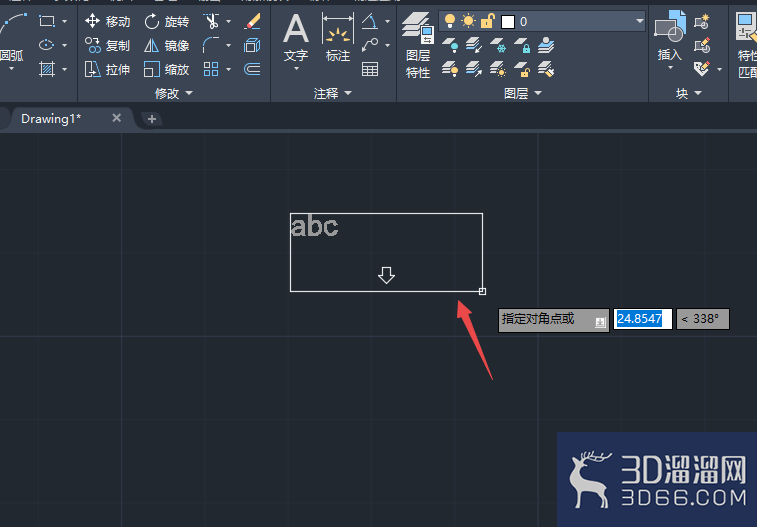Expand the Modify (修改) panel
The width and height of the screenshot is (757, 527).
point(173,93)
